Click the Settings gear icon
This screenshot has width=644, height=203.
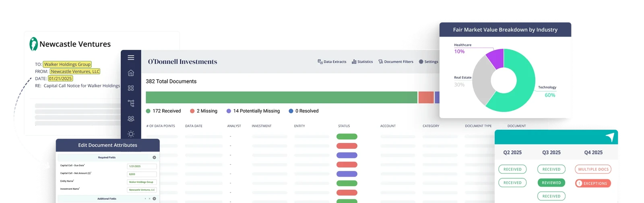[421, 62]
